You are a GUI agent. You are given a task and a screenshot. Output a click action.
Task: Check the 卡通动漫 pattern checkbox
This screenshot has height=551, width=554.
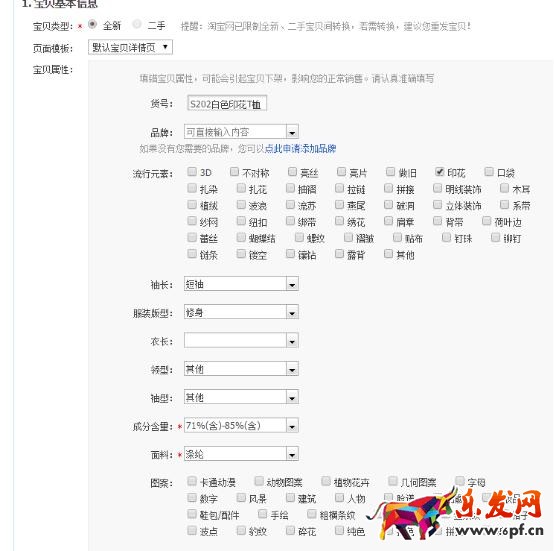coord(192,481)
